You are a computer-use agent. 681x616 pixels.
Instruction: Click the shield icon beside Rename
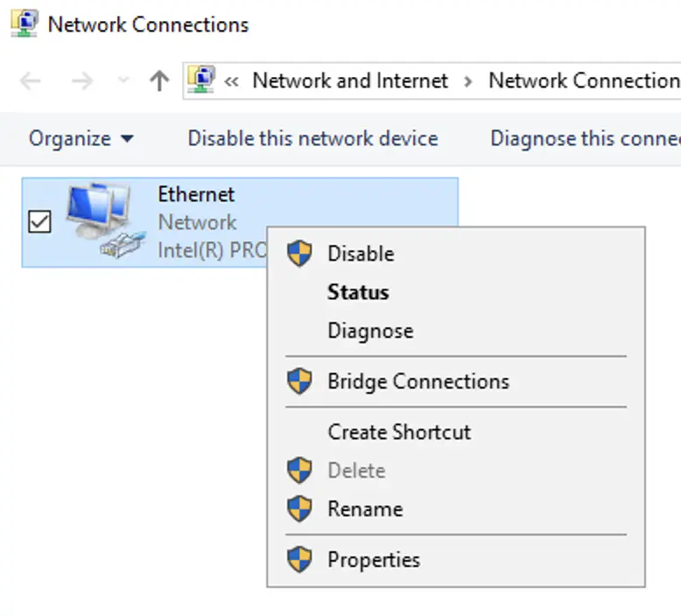[x=300, y=509]
